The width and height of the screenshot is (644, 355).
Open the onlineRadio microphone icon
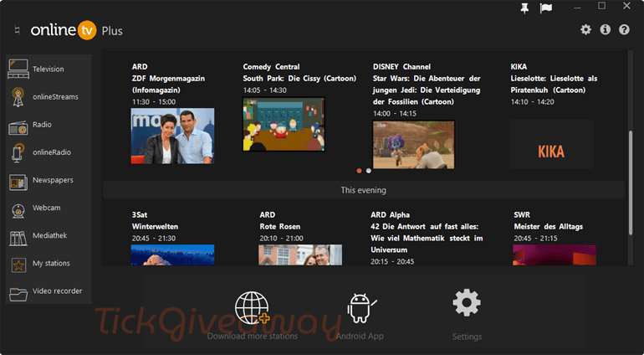(18, 152)
